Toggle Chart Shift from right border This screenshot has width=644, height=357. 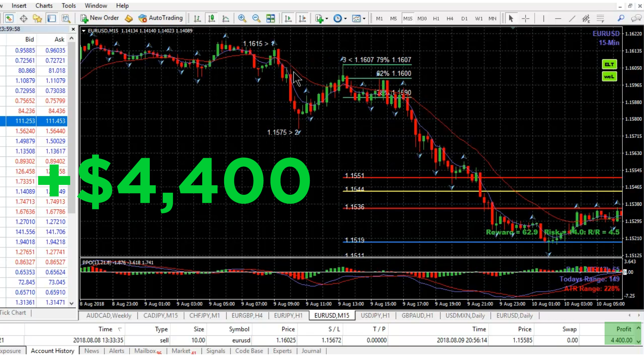coord(302,18)
